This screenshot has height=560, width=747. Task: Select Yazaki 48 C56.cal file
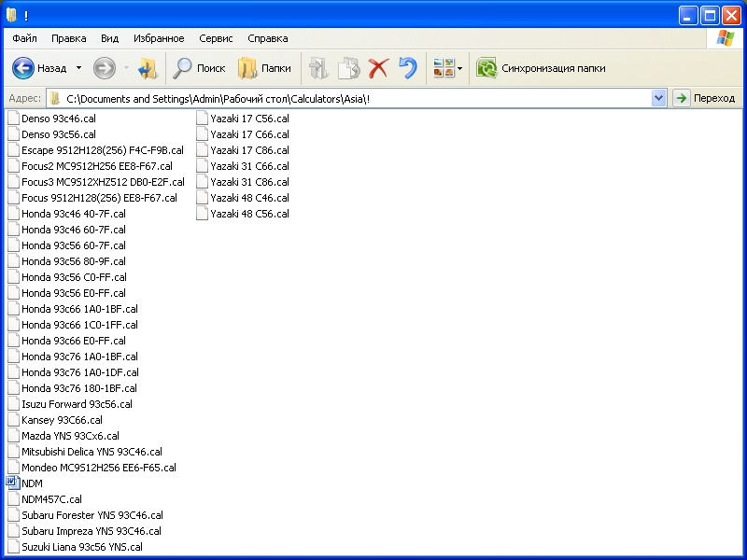[x=243, y=214]
